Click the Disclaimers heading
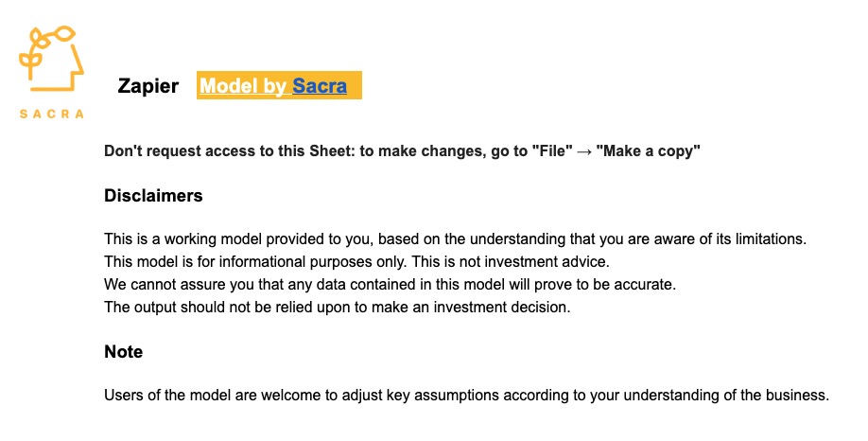The height and width of the screenshot is (441, 868). [x=153, y=196]
